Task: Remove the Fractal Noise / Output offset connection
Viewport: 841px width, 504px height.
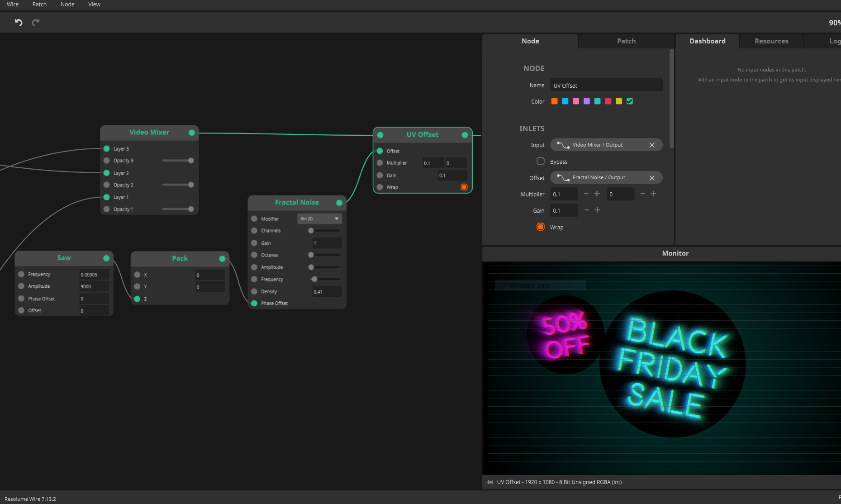Action: pyautogui.click(x=652, y=178)
